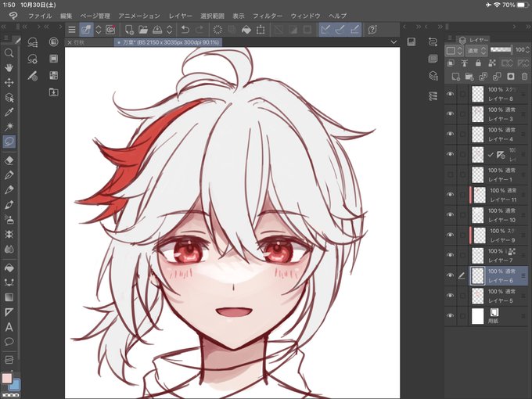Click the Open file folder icon
Image resolution: width=532 pixels, height=399 pixels.
tap(143, 30)
